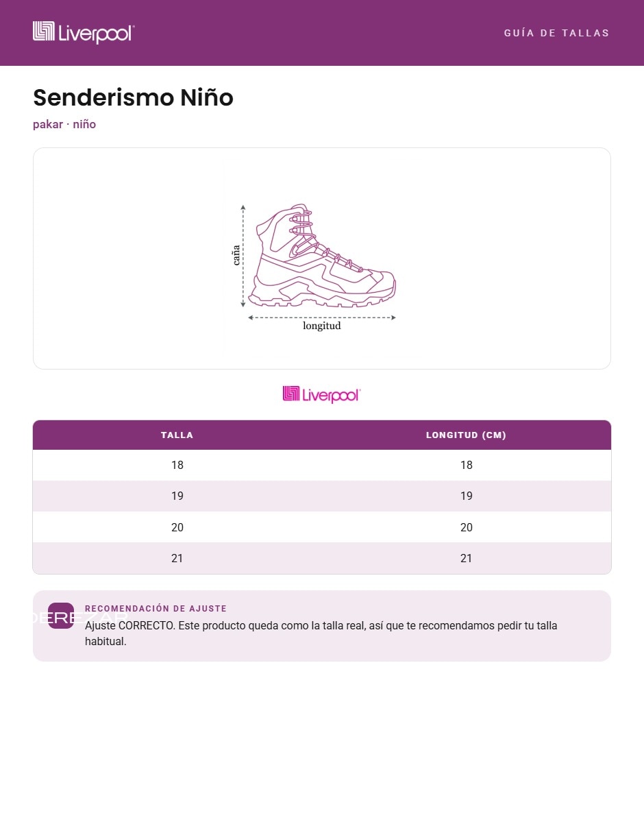Click the 'caña' label beside boot

pyautogui.click(x=236, y=256)
